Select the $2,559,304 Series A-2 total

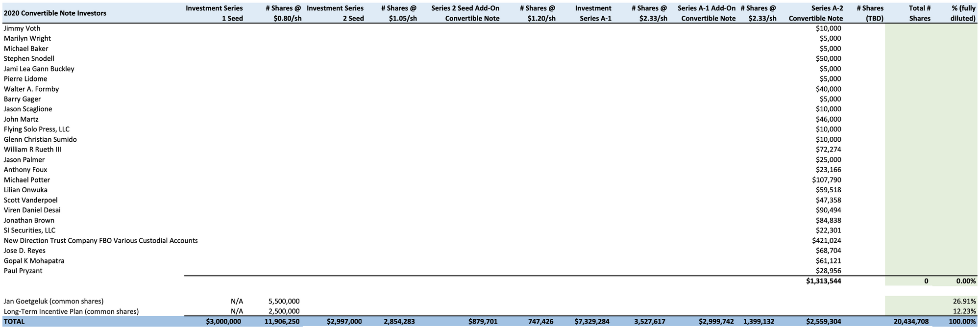pos(824,322)
